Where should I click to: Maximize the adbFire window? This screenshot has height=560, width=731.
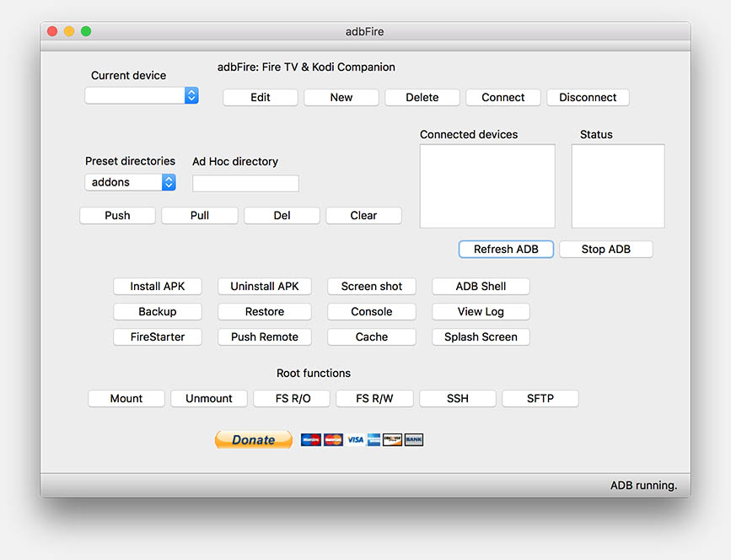point(86,31)
